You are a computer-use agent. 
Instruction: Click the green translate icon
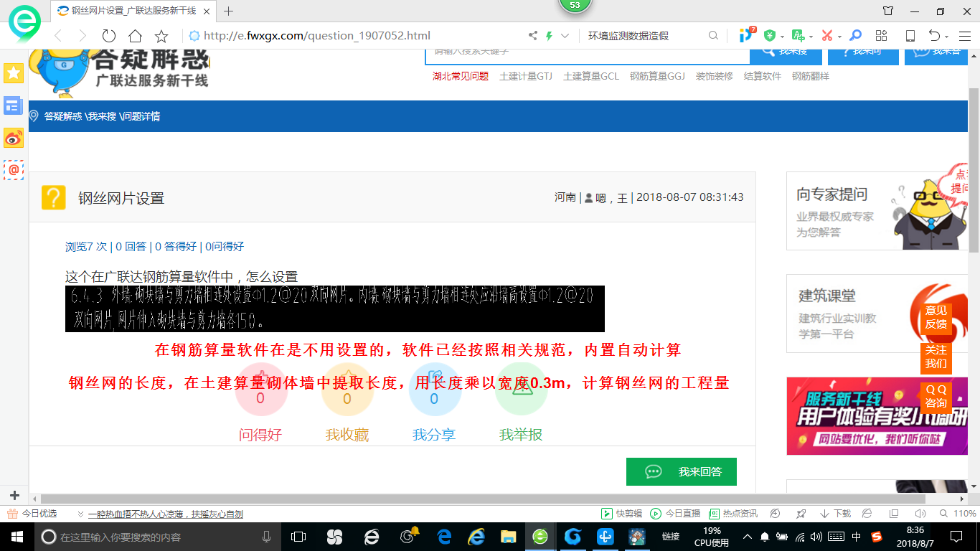tap(798, 35)
